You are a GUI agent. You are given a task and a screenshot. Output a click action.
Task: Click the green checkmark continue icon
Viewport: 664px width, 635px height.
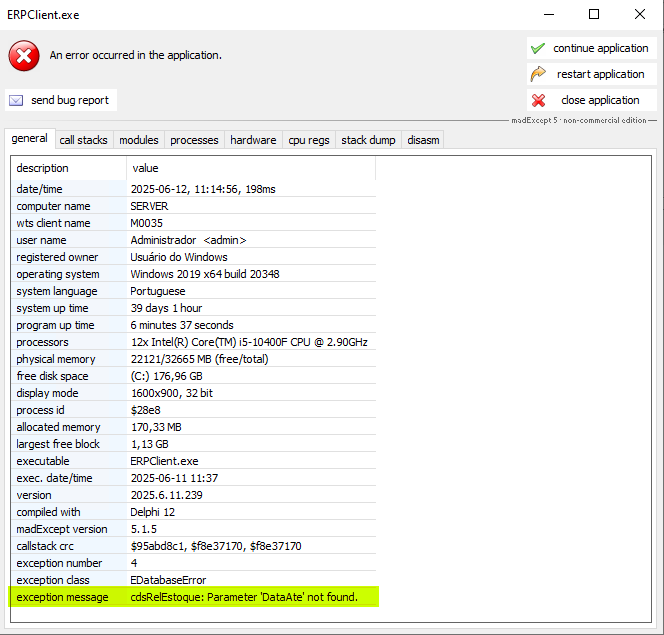(x=538, y=48)
